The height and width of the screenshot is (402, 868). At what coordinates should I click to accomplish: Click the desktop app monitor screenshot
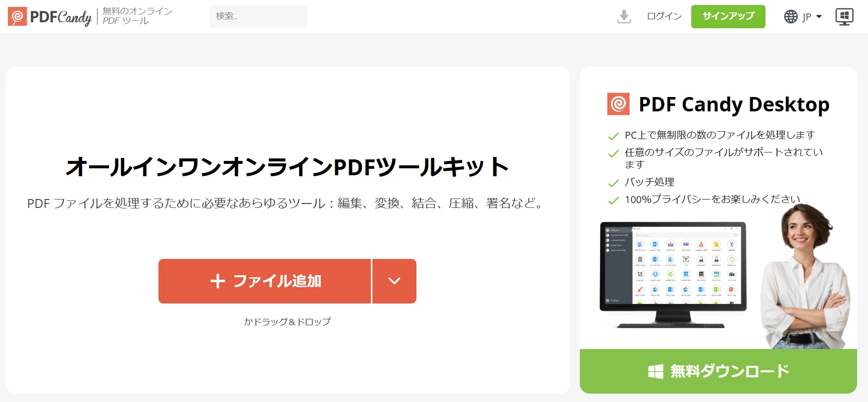673,275
